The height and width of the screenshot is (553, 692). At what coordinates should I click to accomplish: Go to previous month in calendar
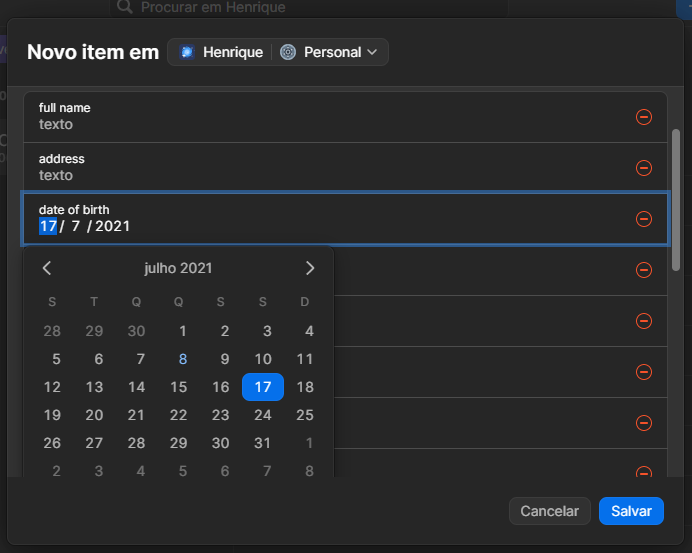point(47,268)
